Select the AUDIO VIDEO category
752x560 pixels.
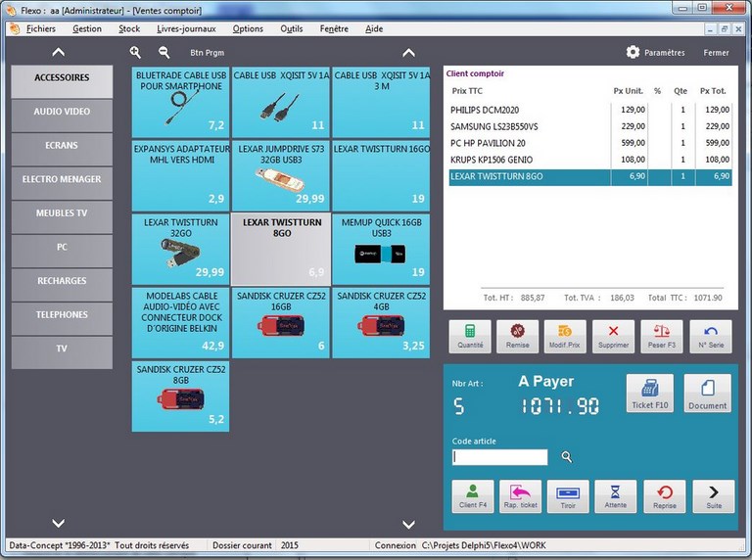tap(62, 116)
